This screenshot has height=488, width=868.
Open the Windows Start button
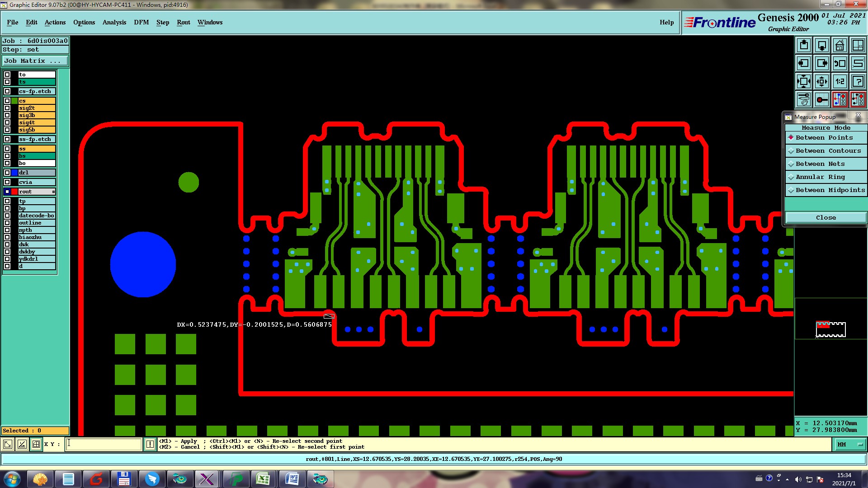12,479
